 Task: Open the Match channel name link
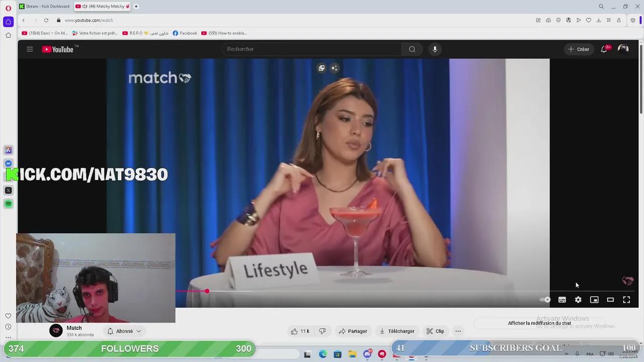point(74,328)
